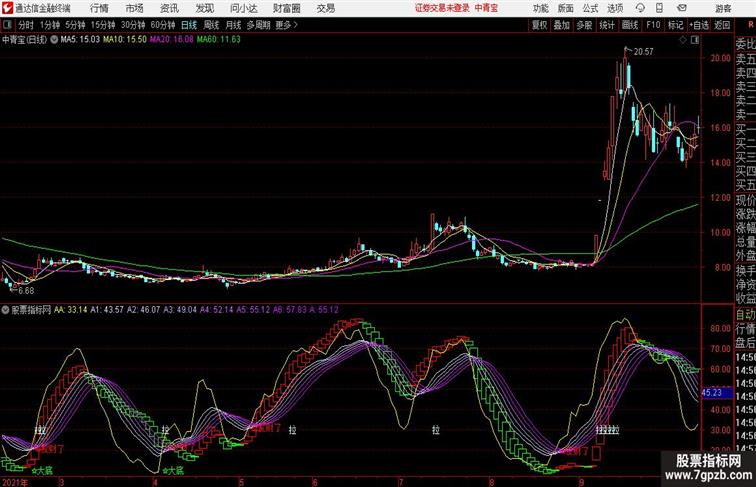This screenshot has width=756, height=487.
Task: Click the 自动 label in right panel
Action: (745, 315)
